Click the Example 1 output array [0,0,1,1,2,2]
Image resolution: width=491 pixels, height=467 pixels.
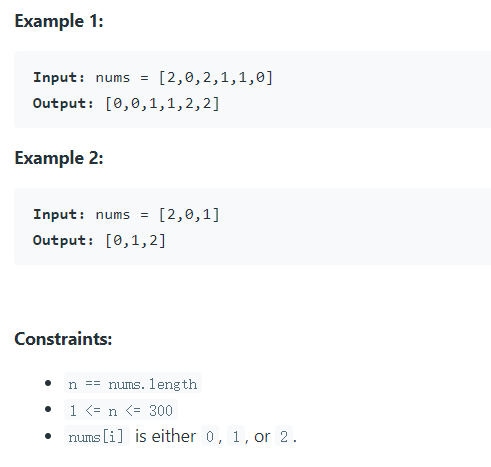(162, 104)
